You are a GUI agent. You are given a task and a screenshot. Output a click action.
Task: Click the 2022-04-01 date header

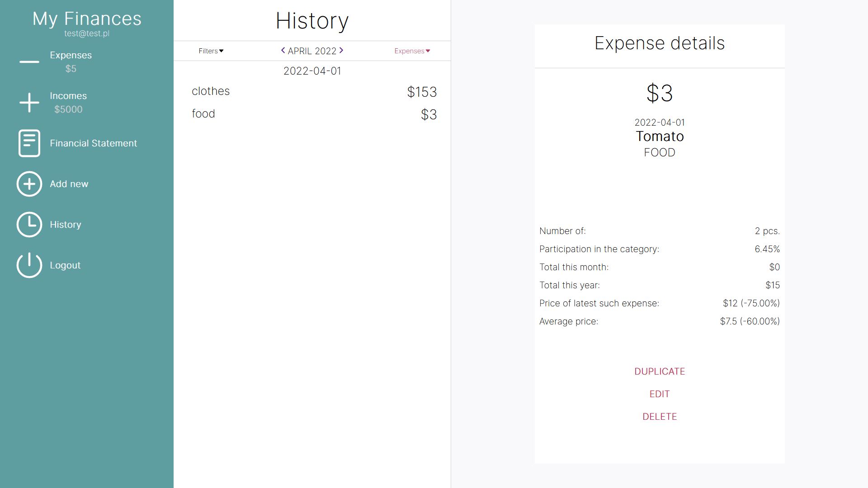coord(312,70)
